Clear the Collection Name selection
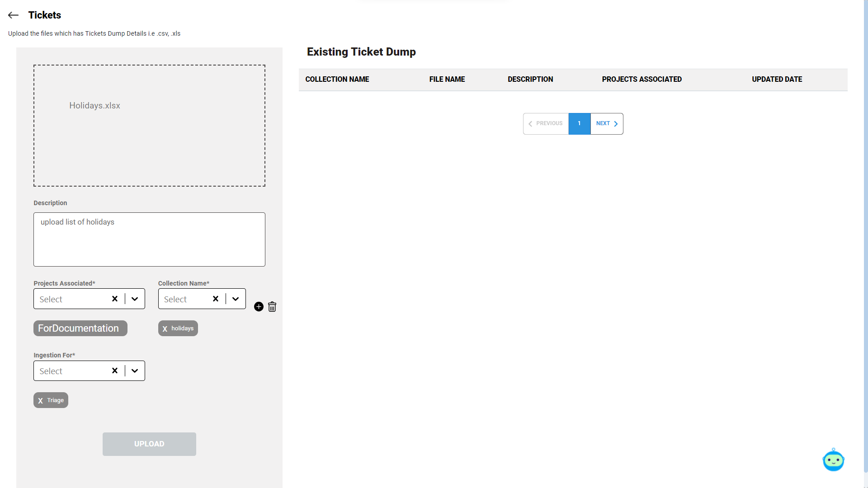The image size is (868, 488). point(216,299)
